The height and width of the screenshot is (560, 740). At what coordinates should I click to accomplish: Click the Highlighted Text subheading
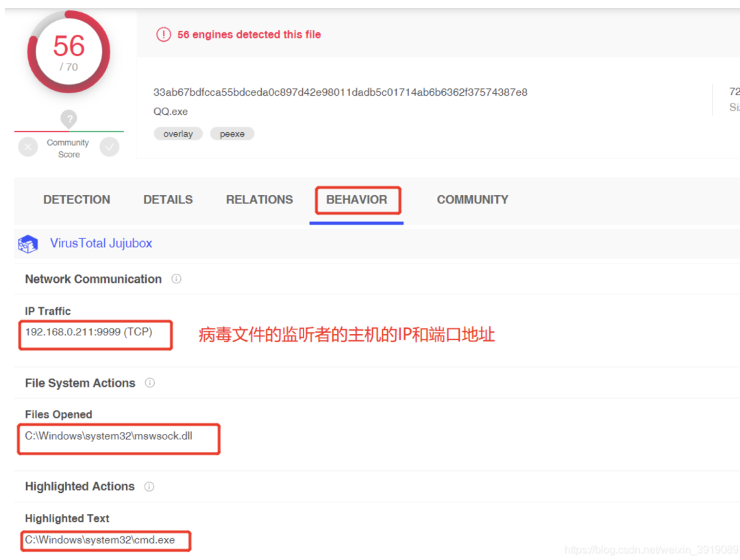pyautogui.click(x=67, y=518)
